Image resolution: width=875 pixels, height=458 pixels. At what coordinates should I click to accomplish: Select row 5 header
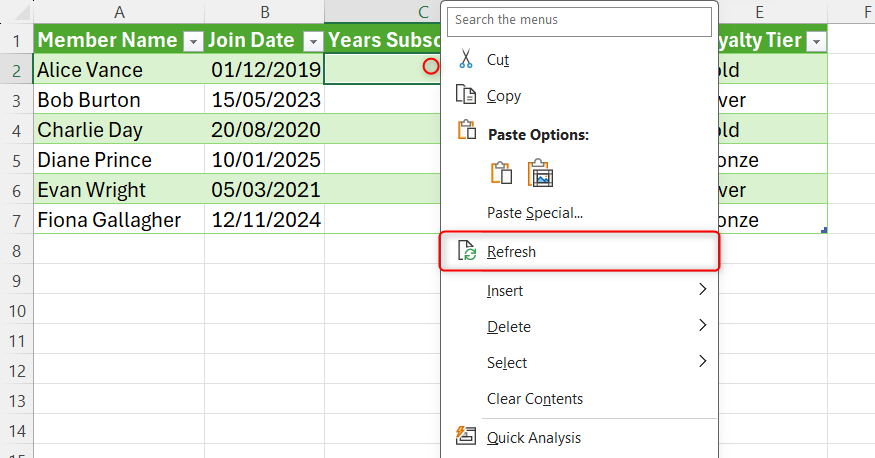click(x=17, y=161)
